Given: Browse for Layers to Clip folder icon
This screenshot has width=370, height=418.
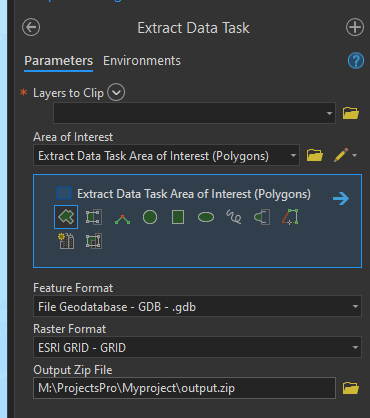Looking at the screenshot, I should 351,113.
